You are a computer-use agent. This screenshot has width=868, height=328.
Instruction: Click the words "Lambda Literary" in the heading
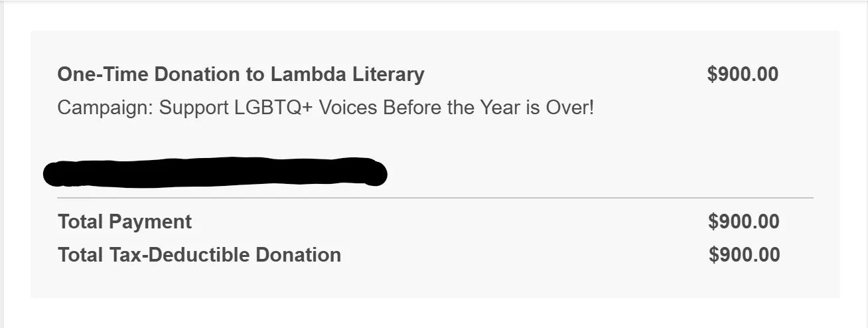[347, 74]
